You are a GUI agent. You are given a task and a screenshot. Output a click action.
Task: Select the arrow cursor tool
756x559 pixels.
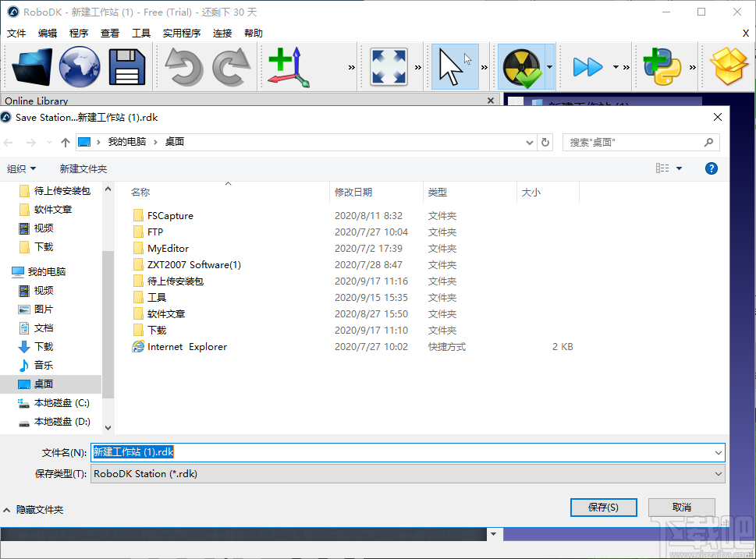pos(455,67)
